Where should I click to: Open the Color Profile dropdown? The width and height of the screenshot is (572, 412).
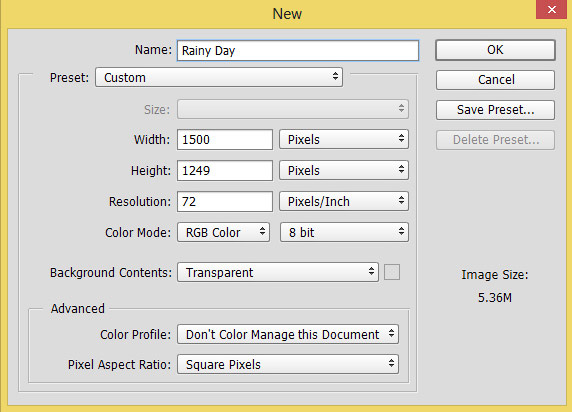point(288,334)
